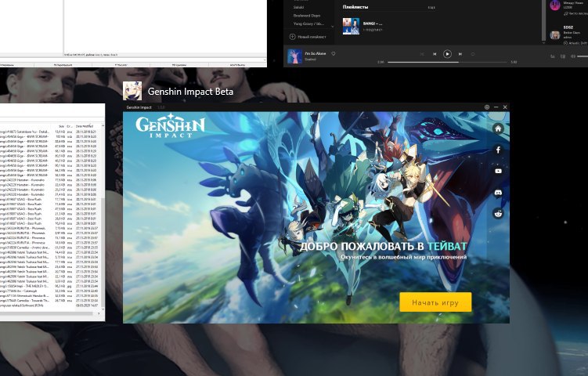Image resolution: width=588 pixels, height=376 pixels.
Task: Open the queue icon in music player
Action: pyautogui.click(x=552, y=56)
